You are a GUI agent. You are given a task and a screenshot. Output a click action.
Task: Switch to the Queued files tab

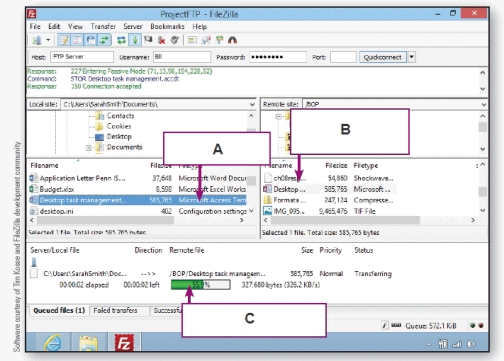pos(59,311)
